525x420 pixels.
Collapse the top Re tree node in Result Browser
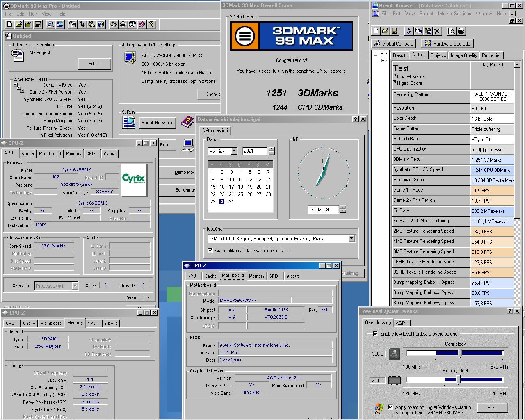click(x=375, y=54)
